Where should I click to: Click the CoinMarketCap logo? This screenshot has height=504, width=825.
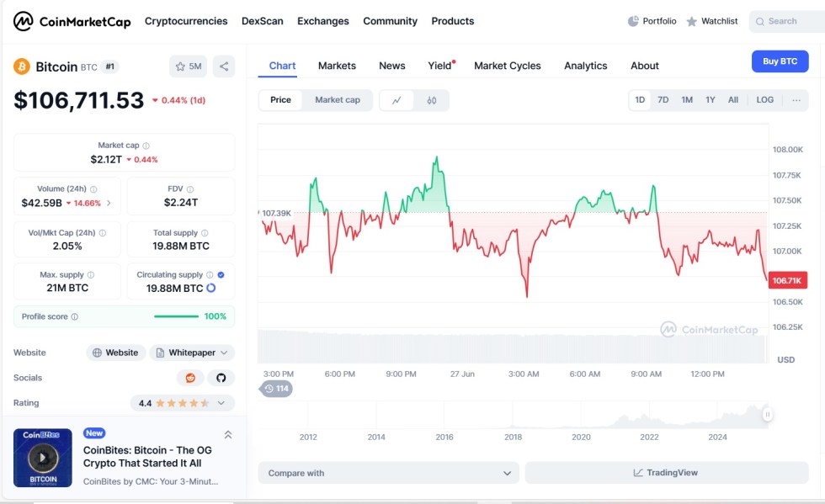72,21
